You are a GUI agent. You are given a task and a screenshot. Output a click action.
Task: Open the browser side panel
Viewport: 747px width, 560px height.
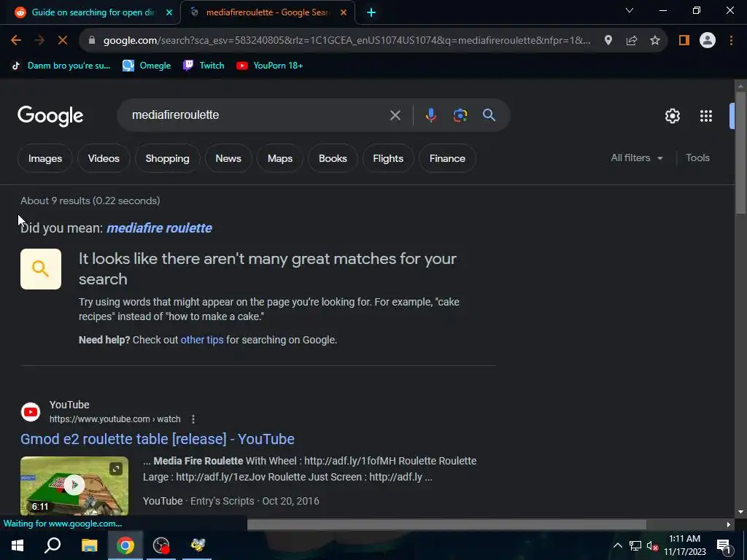[684, 41]
